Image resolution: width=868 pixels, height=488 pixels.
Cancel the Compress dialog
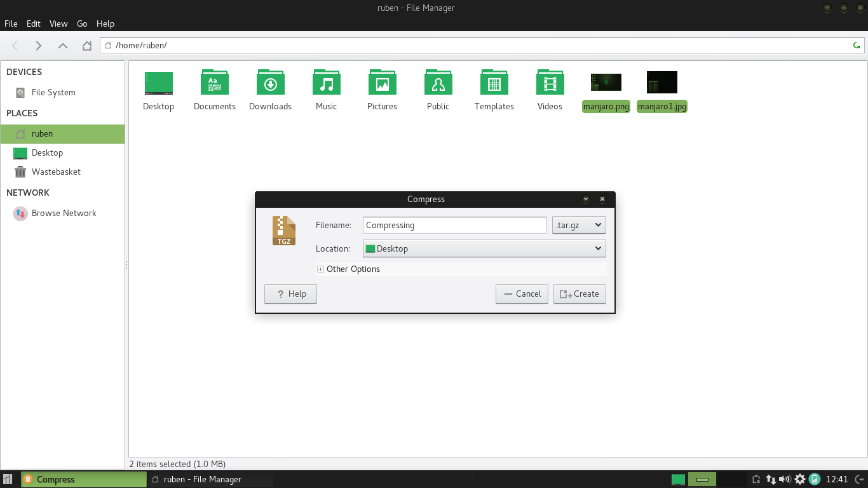tap(522, 294)
